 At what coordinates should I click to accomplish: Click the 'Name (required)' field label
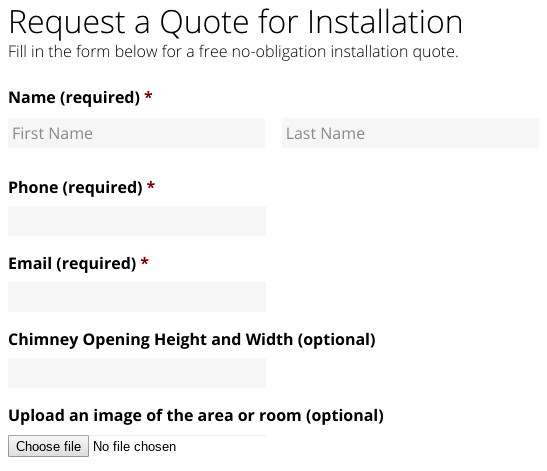[x=74, y=97]
